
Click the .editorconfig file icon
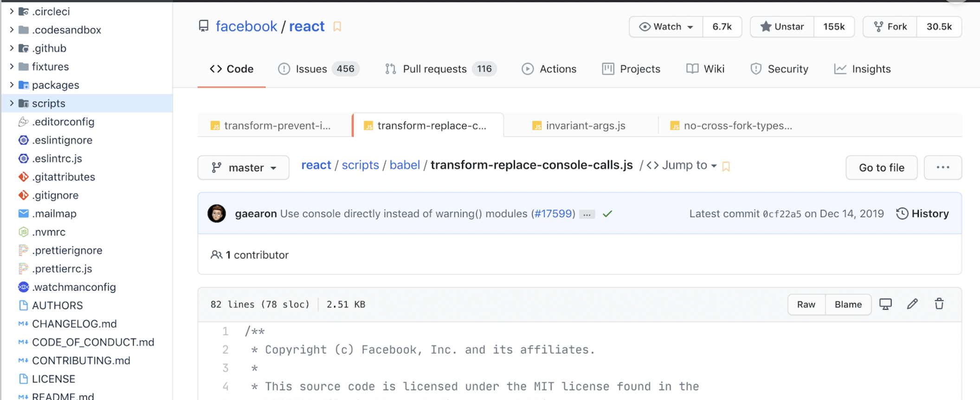click(x=23, y=122)
